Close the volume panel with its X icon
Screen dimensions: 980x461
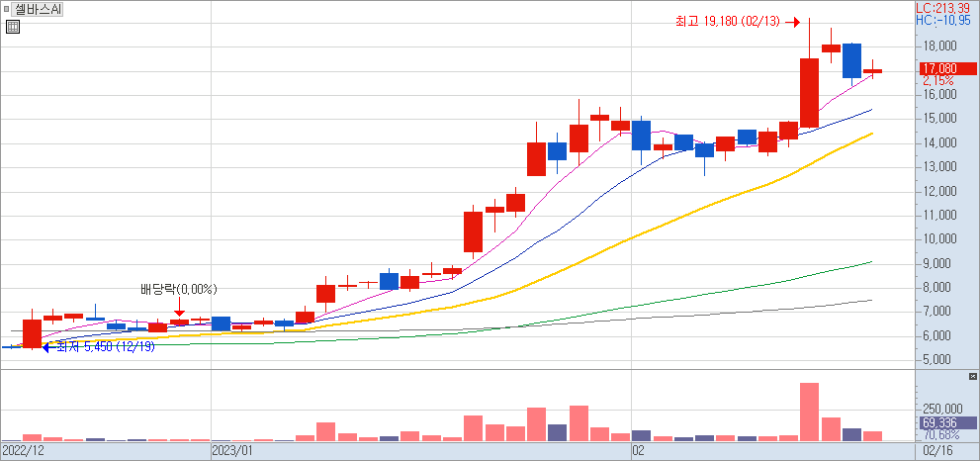972,376
